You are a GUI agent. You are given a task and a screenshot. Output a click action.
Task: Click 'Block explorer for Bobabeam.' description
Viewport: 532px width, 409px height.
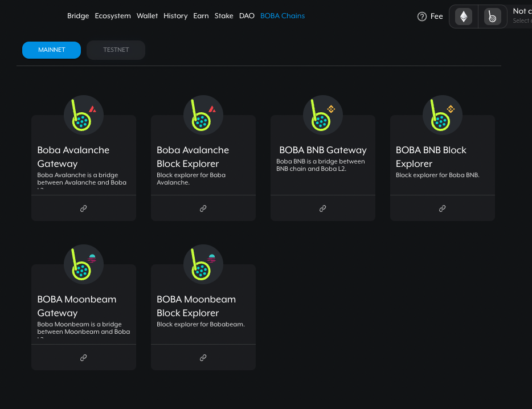tap(200, 325)
